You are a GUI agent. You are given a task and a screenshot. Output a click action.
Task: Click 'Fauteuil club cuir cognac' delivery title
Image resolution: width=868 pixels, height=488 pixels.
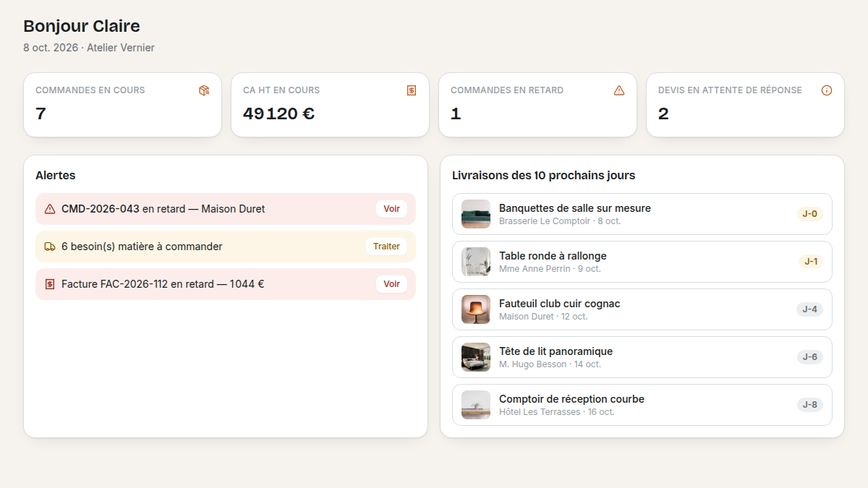point(560,304)
